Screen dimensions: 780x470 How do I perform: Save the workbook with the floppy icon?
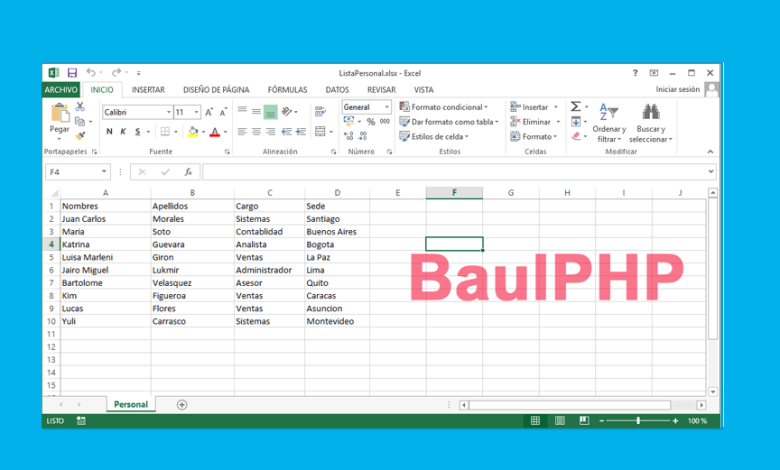coord(72,73)
